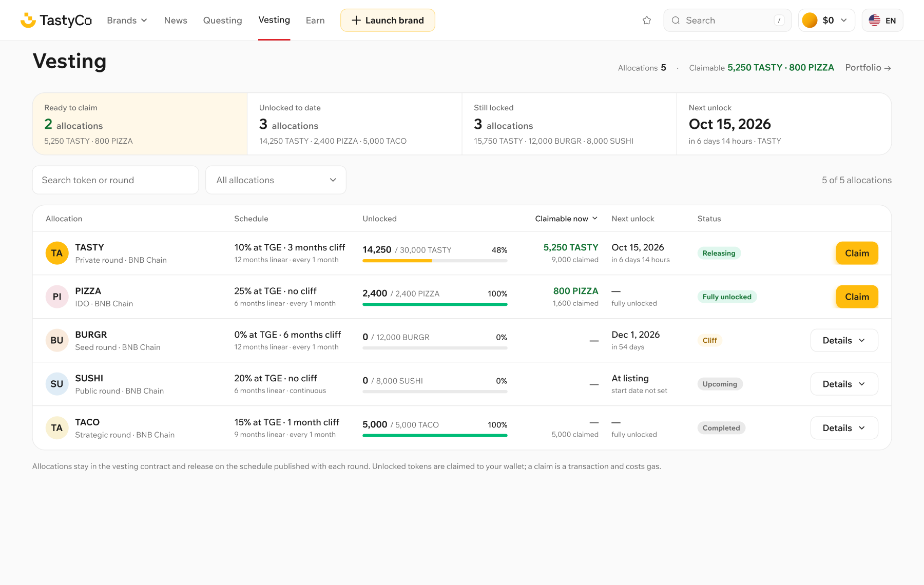This screenshot has height=585, width=924.
Task: Claim the 800 PIZZA tokens
Action: [x=857, y=297]
